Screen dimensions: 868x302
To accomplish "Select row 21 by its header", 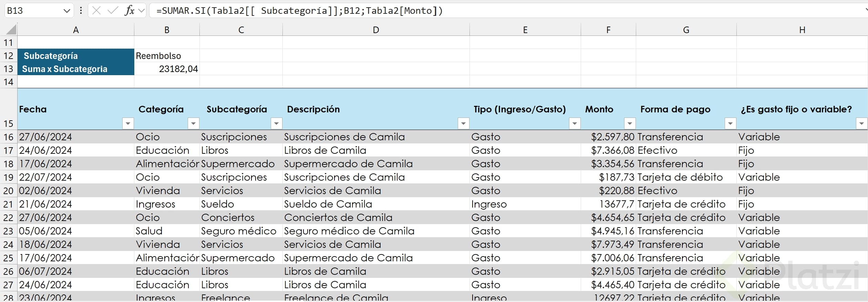I will tap(8, 204).
